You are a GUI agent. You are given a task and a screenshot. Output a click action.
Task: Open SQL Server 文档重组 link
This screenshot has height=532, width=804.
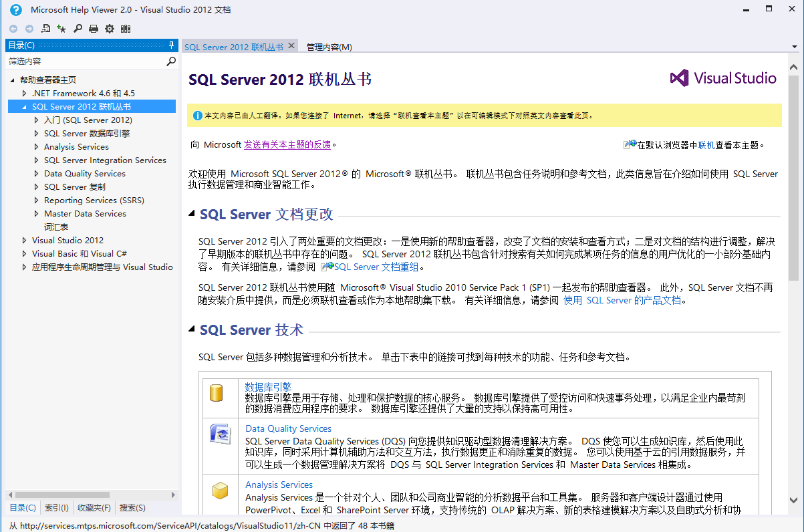coord(376,267)
